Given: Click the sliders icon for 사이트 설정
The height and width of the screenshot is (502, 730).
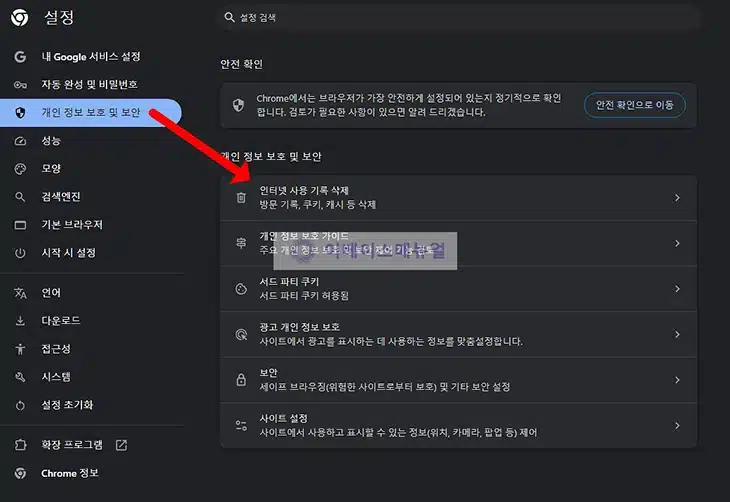Looking at the screenshot, I should pyautogui.click(x=241, y=425).
